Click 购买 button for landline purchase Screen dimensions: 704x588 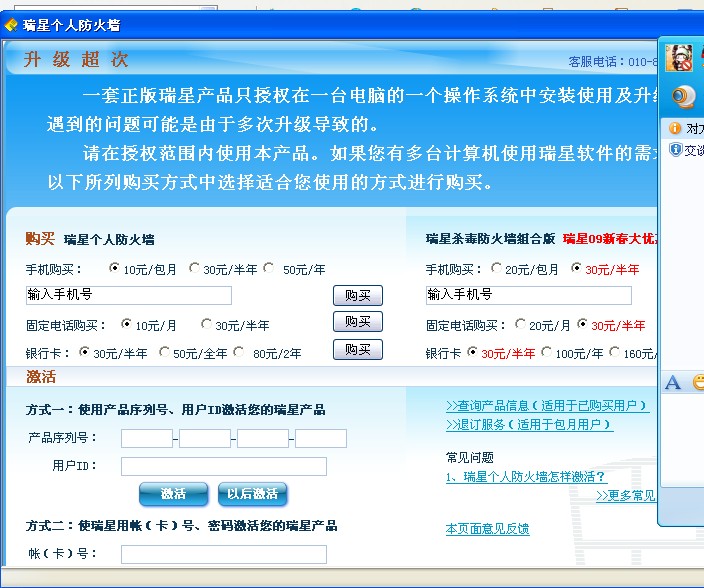(x=358, y=321)
